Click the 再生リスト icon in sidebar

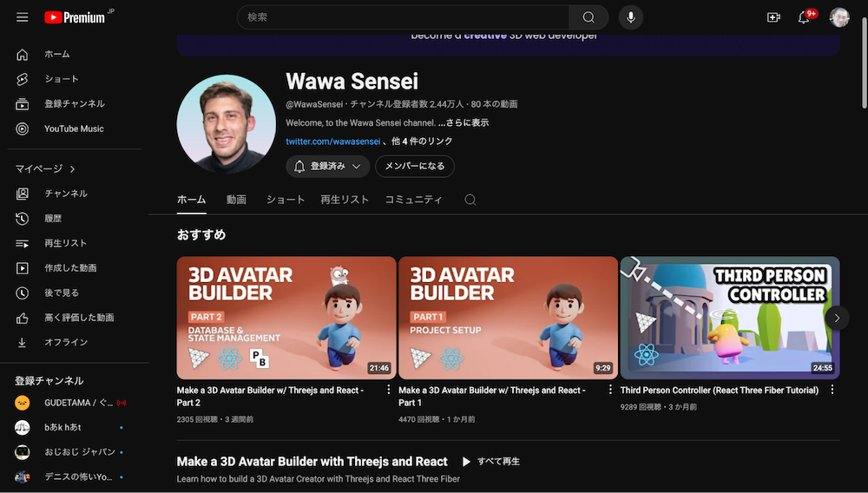click(23, 243)
